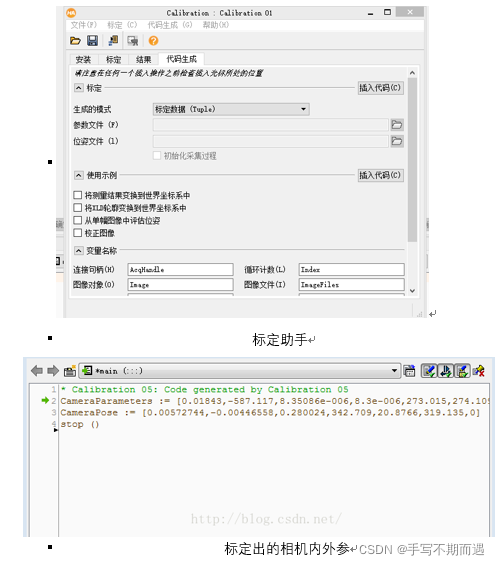The height and width of the screenshot is (565, 500).
Task: Browse for pose file with folder icon
Action: pyautogui.click(x=397, y=141)
